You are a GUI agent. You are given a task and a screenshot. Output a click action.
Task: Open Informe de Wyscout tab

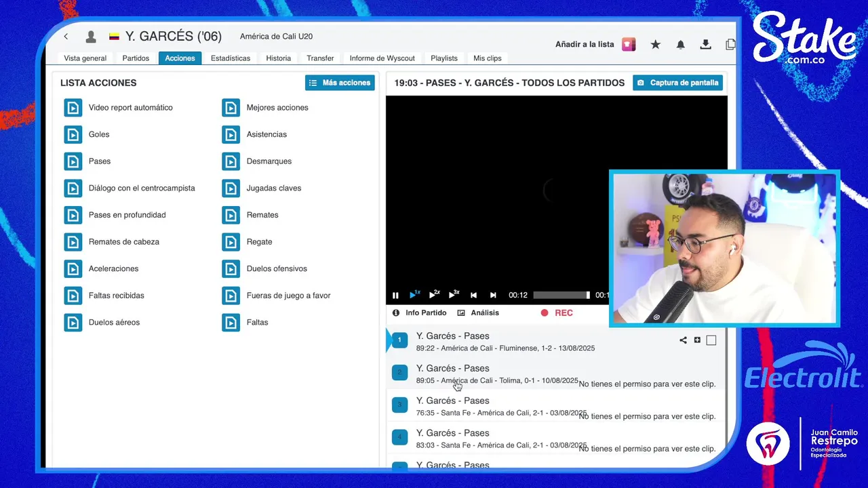click(x=382, y=58)
